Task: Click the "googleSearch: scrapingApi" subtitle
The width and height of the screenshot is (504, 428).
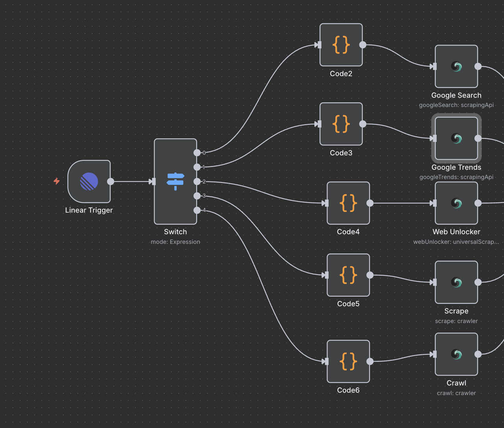Action: [x=456, y=105]
